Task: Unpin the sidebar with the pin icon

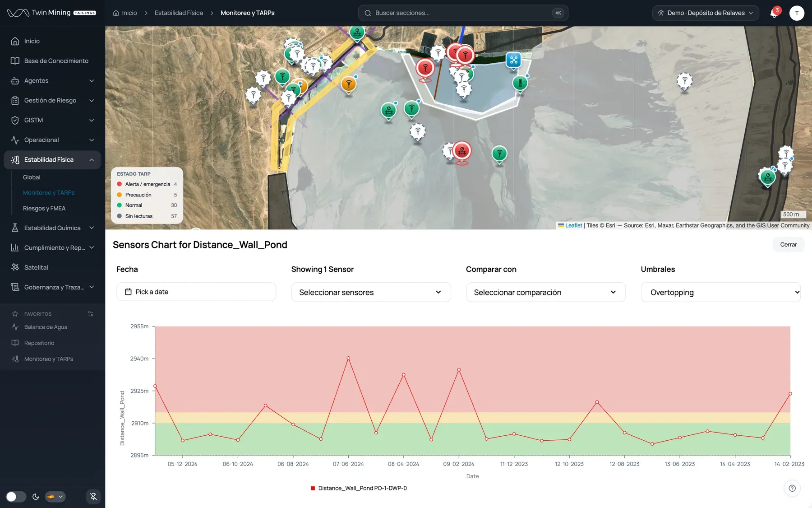Action: (x=93, y=497)
